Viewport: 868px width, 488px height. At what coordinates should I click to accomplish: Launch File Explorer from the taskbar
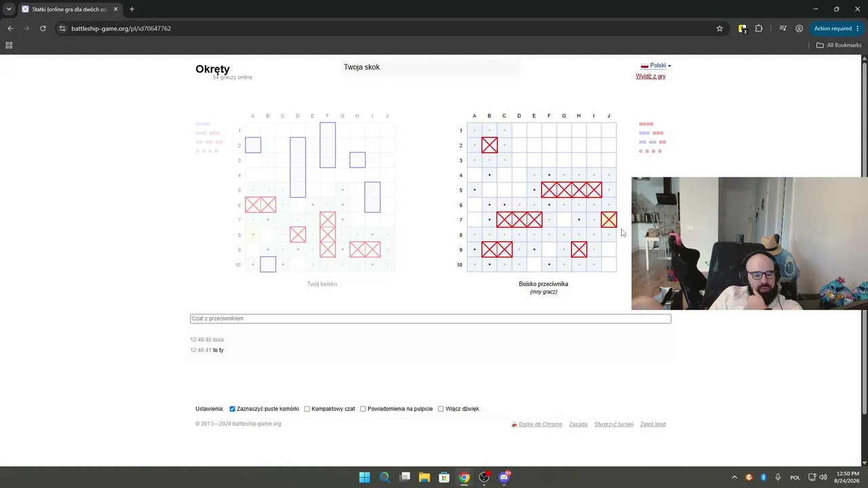425,477
